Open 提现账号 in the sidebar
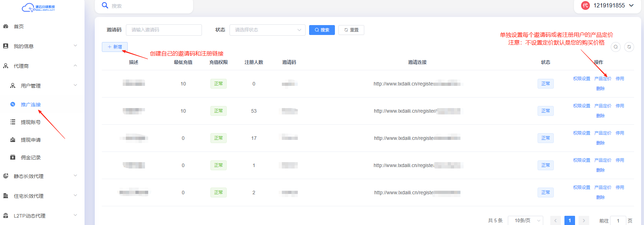 pyautogui.click(x=30, y=122)
